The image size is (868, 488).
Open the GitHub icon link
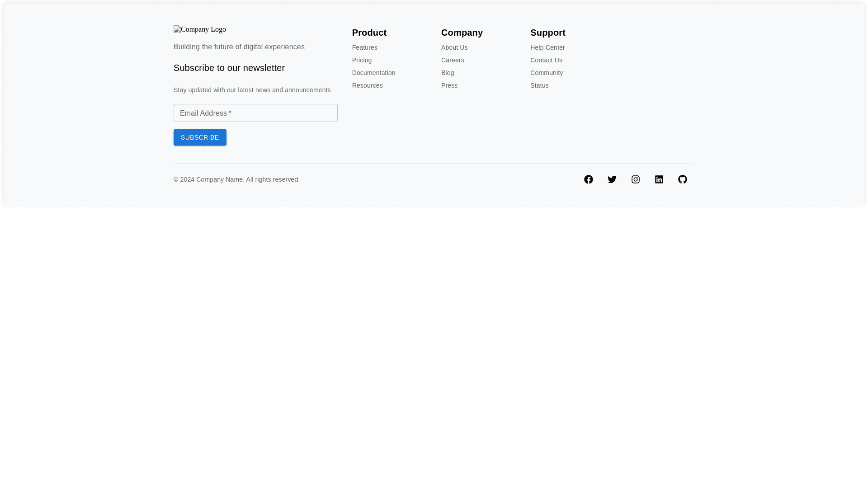pos(682,179)
